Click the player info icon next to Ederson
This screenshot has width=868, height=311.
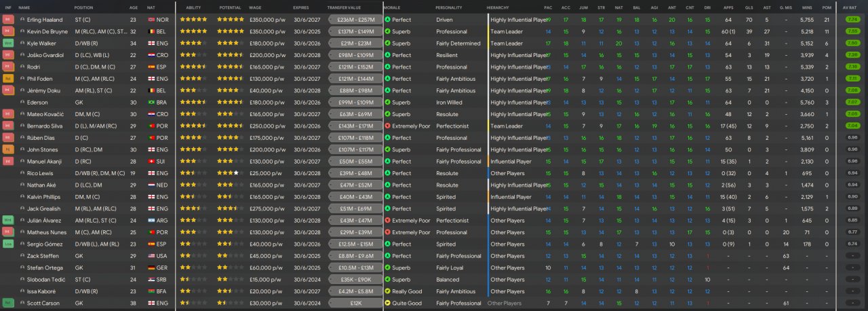point(22,103)
